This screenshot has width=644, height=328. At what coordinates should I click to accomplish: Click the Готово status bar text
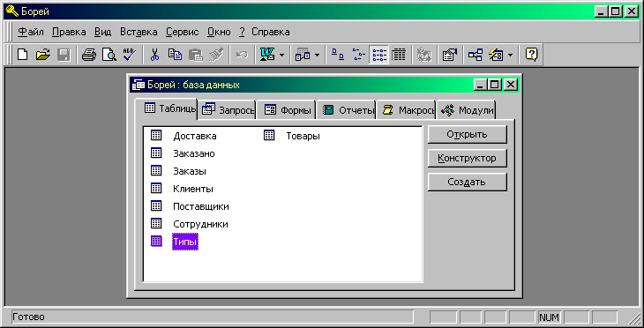click(x=28, y=317)
